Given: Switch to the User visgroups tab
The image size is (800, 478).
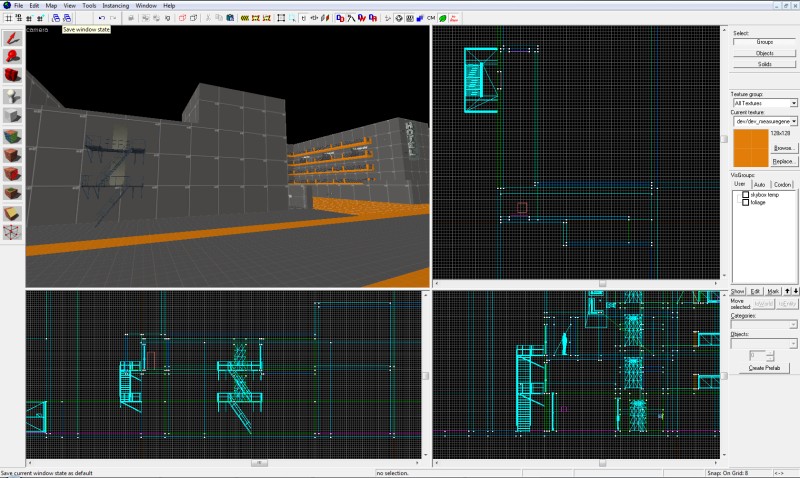Looking at the screenshot, I should click(740, 184).
